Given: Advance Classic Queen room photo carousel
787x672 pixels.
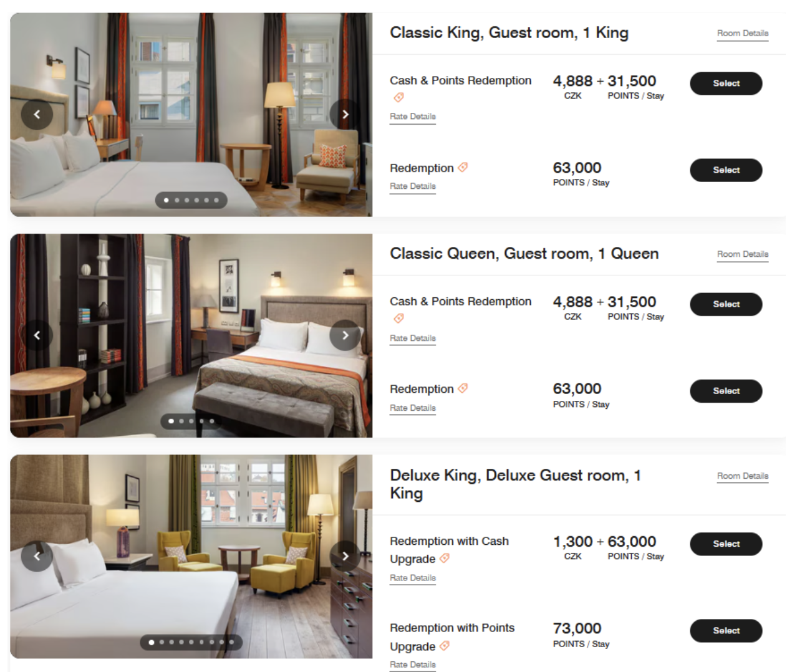Looking at the screenshot, I should 345,335.
